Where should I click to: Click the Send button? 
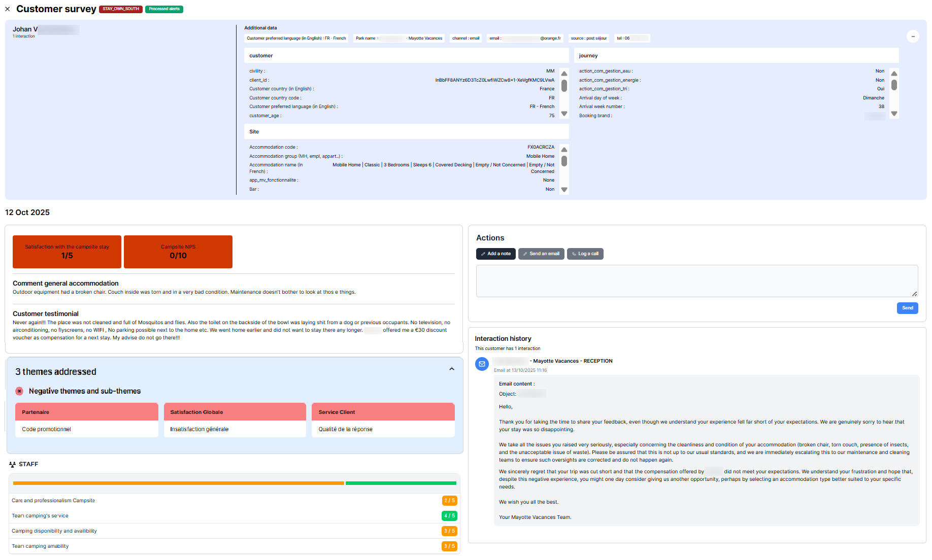point(907,308)
